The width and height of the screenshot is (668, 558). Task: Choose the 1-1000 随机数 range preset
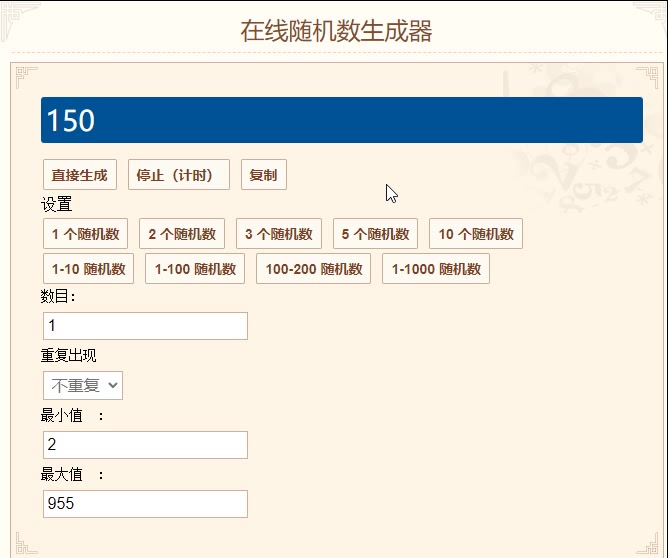pyautogui.click(x=436, y=269)
